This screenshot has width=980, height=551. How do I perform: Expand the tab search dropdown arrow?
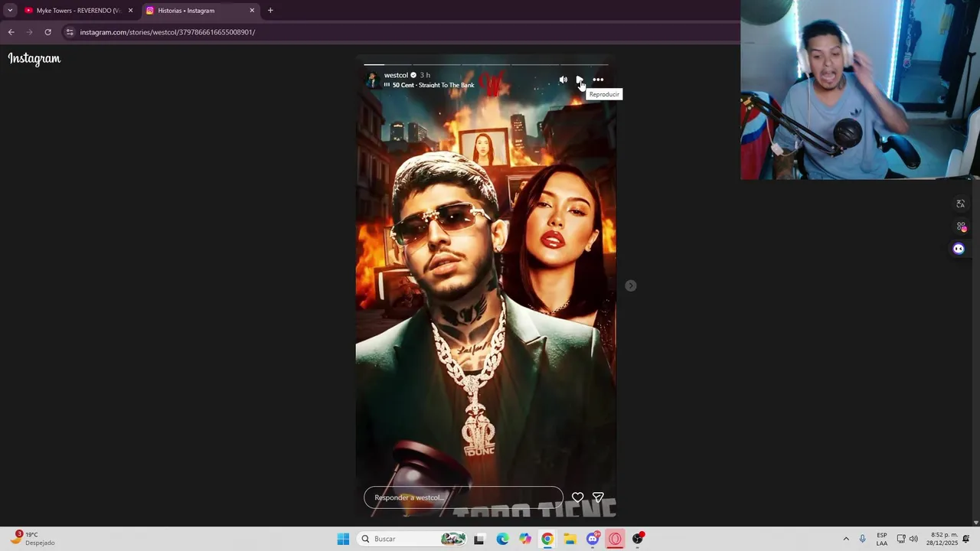pos(10,11)
